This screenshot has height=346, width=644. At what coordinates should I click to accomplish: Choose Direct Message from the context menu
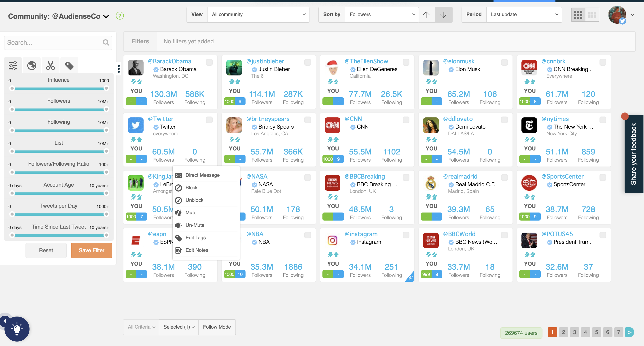click(202, 175)
